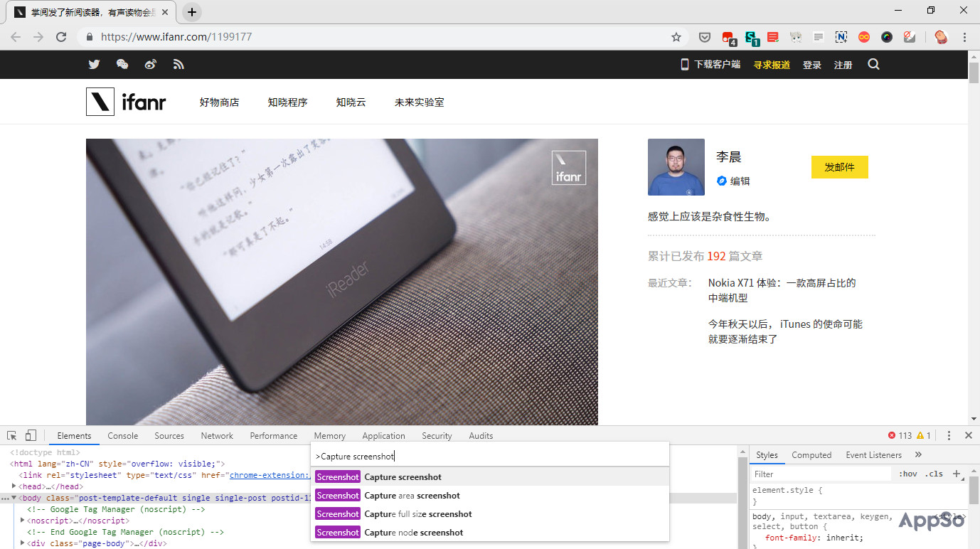The width and height of the screenshot is (980, 549).
Task: Toggle the class editor with .cls
Action: point(934,474)
